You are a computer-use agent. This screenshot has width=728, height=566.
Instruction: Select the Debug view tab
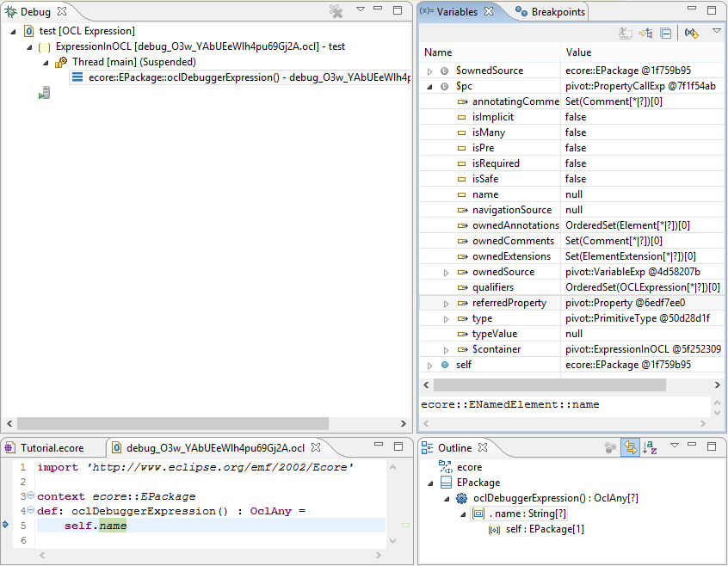click(x=35, y=11)
